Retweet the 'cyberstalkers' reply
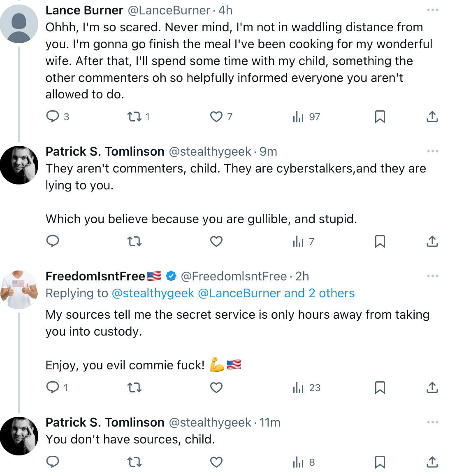Image resolution: width=457 pixels, height=476 pixels. click(x=135, y=242)
